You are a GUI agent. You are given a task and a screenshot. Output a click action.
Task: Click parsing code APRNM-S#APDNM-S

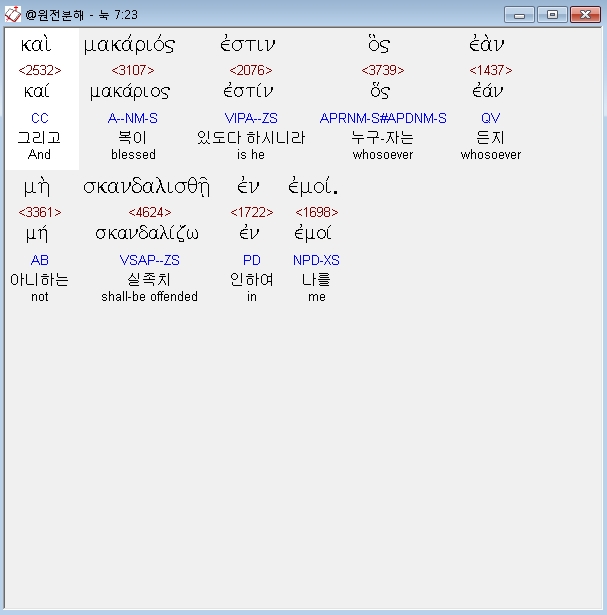point(383,118)
